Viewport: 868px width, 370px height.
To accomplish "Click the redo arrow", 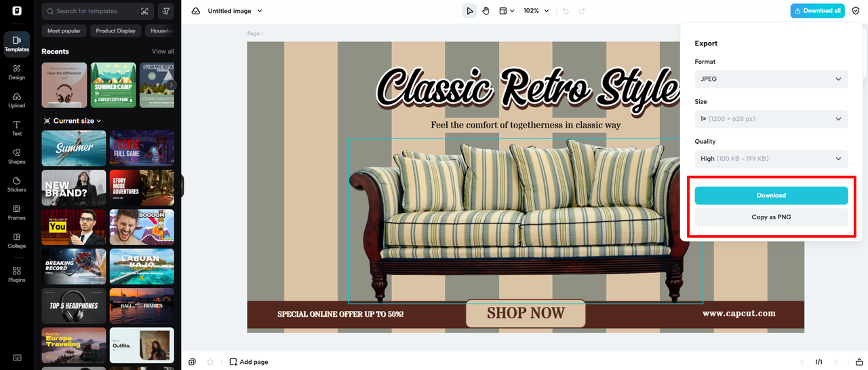I will pyautogui.click(x=582, y=11).
